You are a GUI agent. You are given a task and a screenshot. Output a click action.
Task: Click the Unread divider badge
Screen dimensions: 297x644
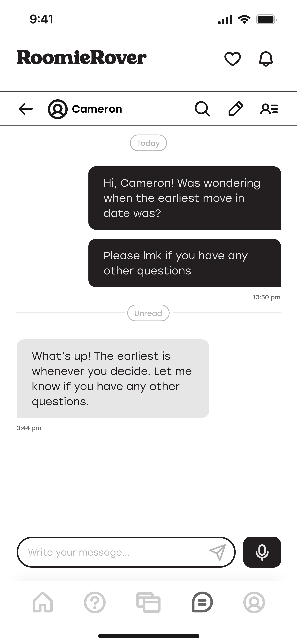click(148, 313)
